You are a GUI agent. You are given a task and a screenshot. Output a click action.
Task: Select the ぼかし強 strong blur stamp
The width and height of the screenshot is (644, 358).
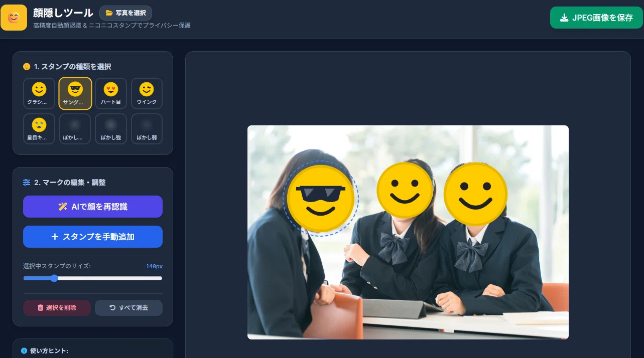[x=111, y=129]
